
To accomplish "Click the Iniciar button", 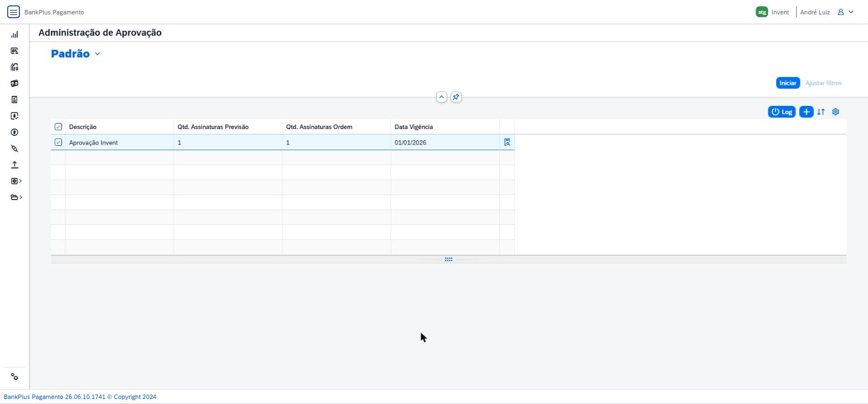I will pyautogui.click(x=788, y=83).
